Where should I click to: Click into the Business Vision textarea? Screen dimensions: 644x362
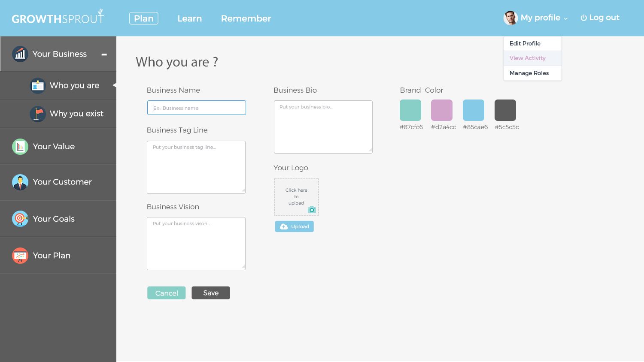196,244
